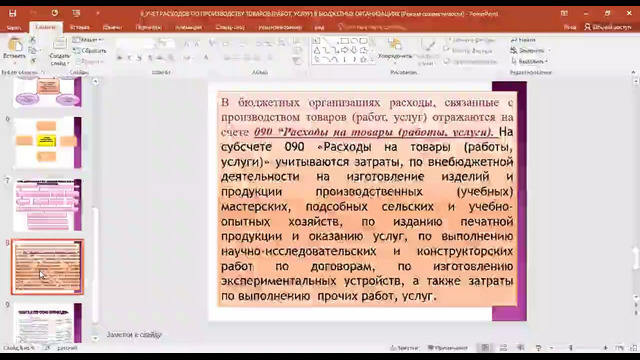Click the Copy icon in clipboard group
Image resolution: width=640 pixels, height=360 pixels.
click(x=33, y=51)
